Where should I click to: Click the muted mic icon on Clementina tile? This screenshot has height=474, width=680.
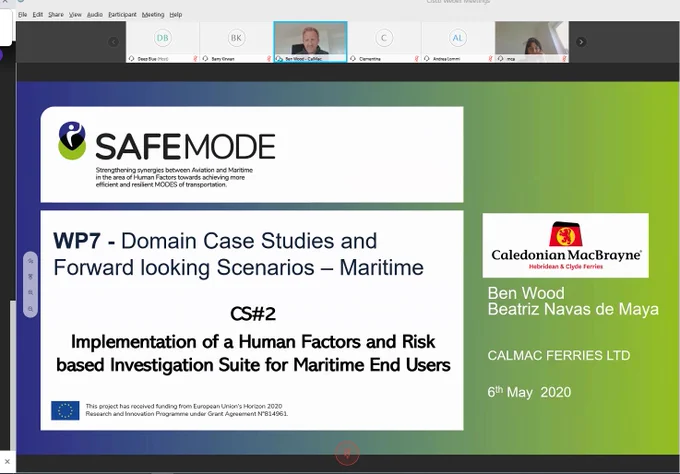[416, 59]
